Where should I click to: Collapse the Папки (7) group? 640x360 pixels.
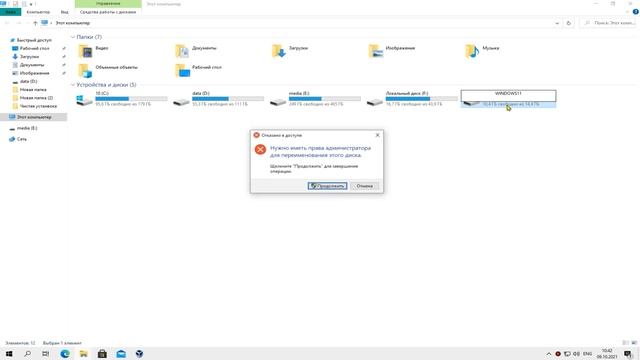[73, 37]
